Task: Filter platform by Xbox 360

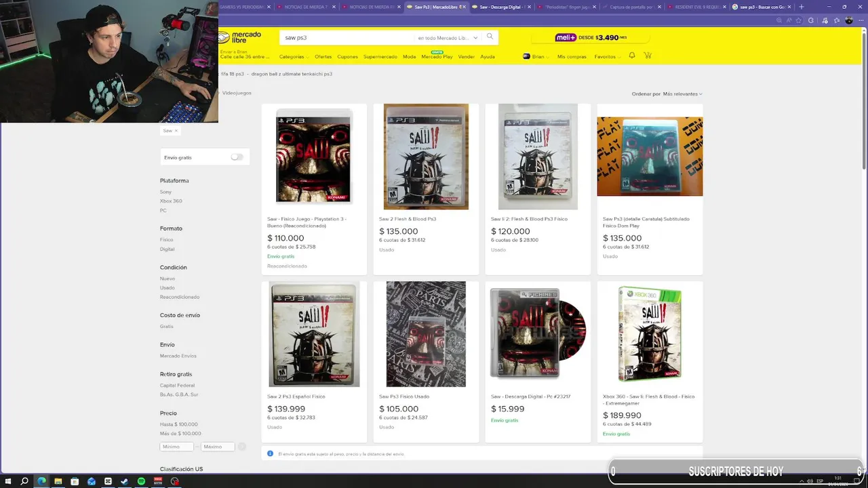Action: (x=171, y=201)
